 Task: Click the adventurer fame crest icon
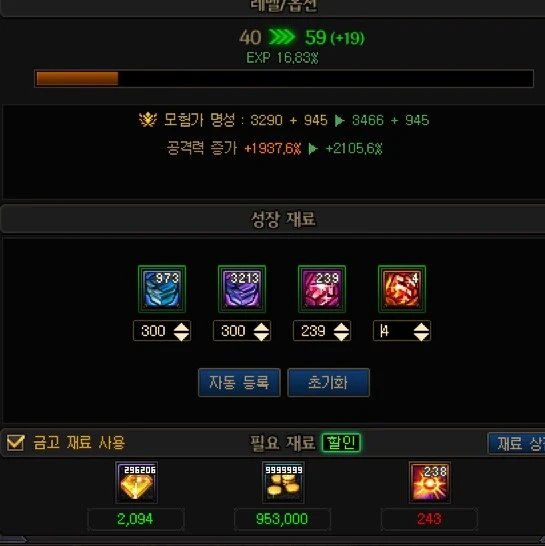point(148,120)
